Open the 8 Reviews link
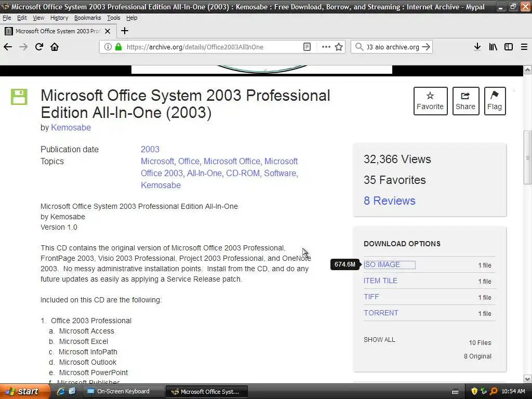532x399 pixels. pos(390,201)
